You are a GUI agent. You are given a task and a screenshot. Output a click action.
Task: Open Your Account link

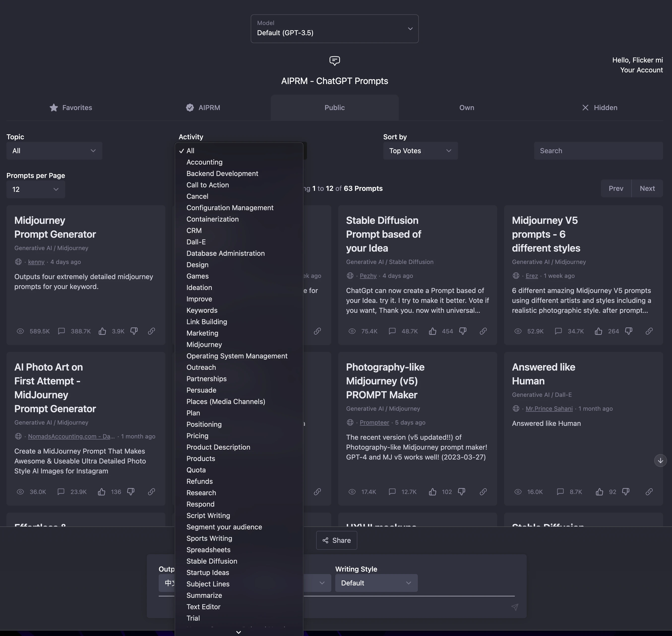(641, 70)
